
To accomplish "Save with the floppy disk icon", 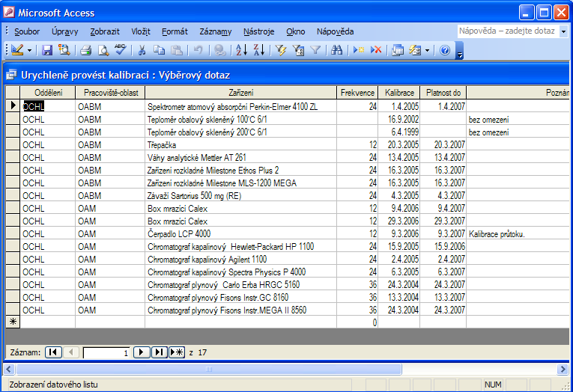I will tap(47, 50).
